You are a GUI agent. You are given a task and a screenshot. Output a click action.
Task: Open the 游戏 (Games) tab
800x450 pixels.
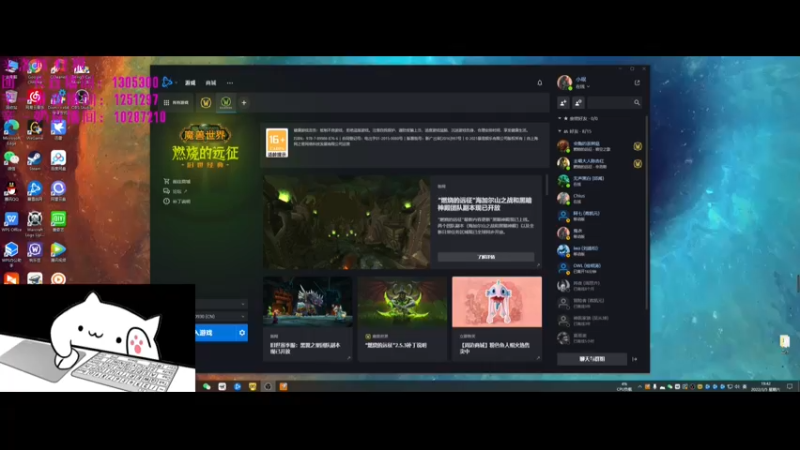pyautogui.click(x=190, y=83)
